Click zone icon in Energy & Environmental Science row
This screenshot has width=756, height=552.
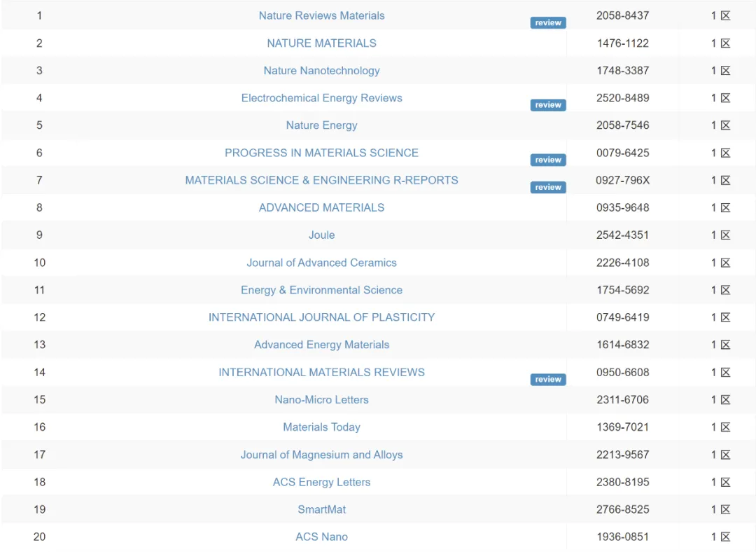point(726,290)
